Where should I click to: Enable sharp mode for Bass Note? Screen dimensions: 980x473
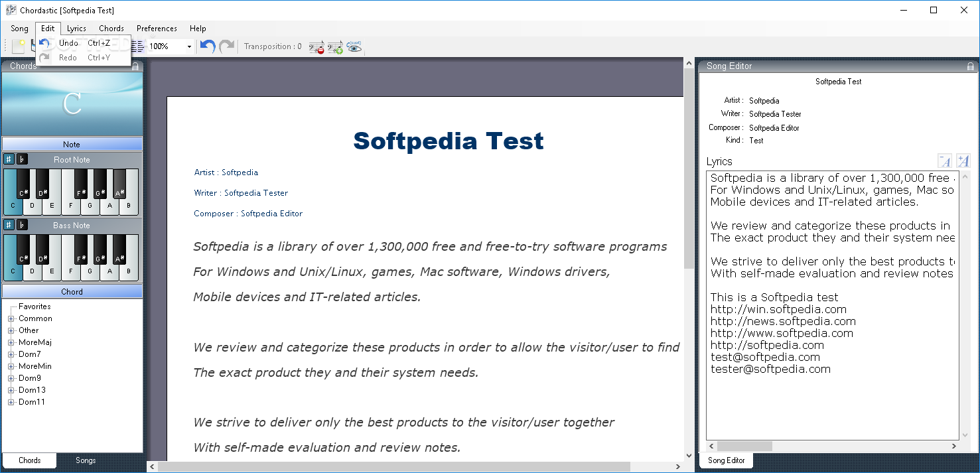(x=9, y=225)
